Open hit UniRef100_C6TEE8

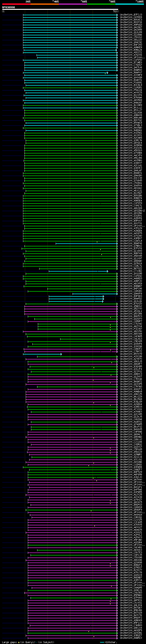tap(131, 17)
